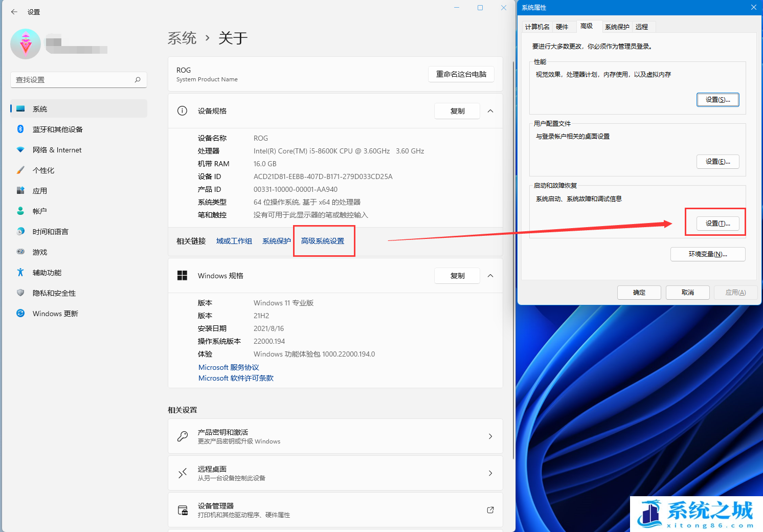Screen dimensions: 763x532
Task: Open the 系统保护 tab
Action: [617, 27]
